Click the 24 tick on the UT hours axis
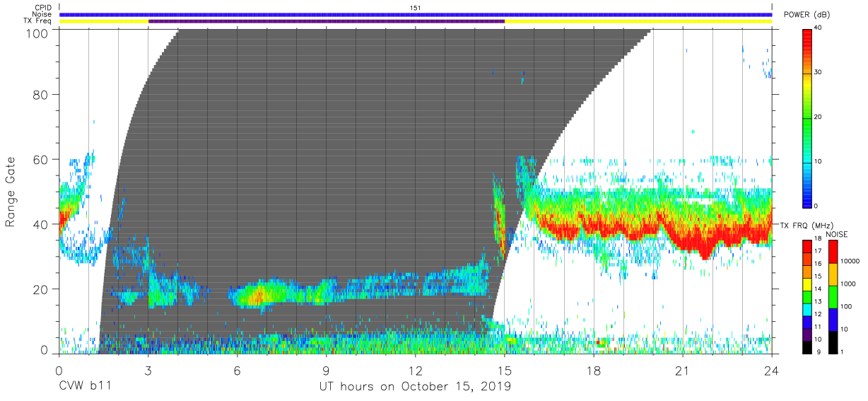This screenshot has height=401, width=868. [x=772, y=371]
